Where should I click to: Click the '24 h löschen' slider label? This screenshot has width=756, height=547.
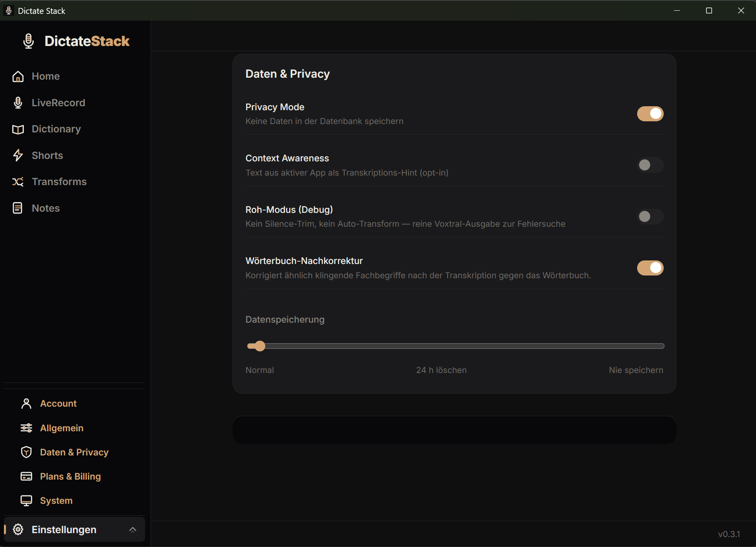click(x=441, y=370)
